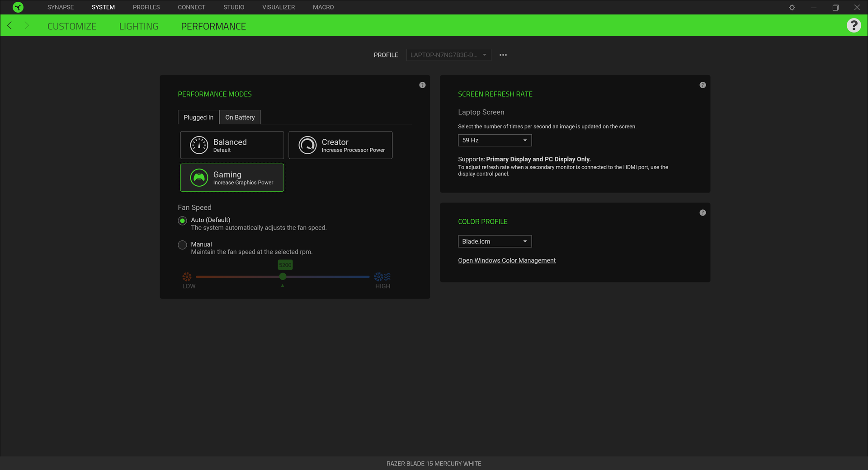Viewport: 868px width, 470px height.
Task: Select the Creator performance mode
Action: [340, 145]
